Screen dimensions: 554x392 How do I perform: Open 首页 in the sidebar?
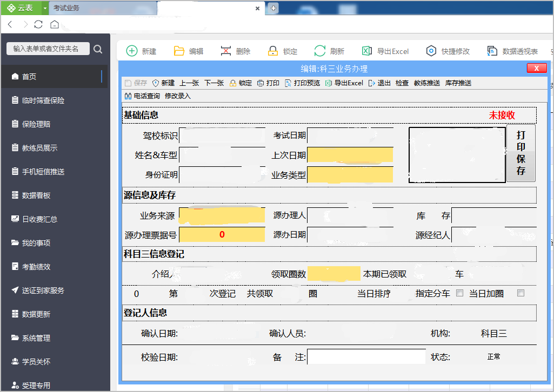pyautogui.click(x=55, y=76)
